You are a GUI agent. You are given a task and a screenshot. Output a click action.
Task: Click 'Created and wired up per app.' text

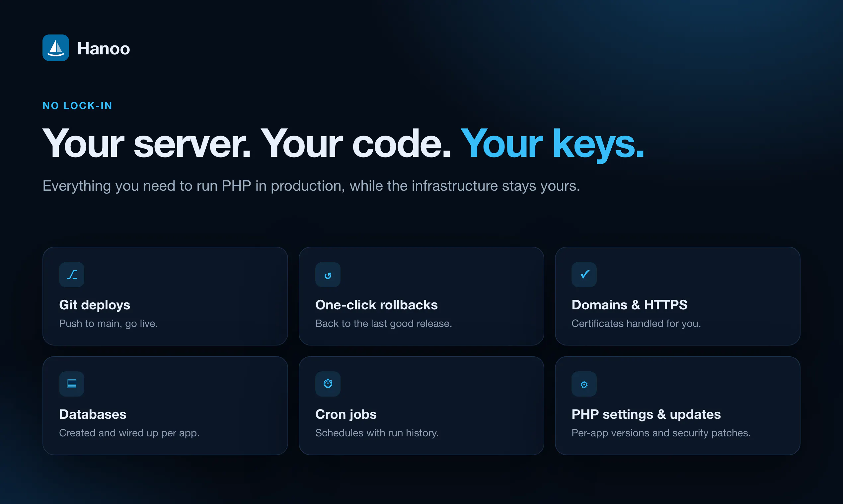pyautogui.click(x=129, y=433)
